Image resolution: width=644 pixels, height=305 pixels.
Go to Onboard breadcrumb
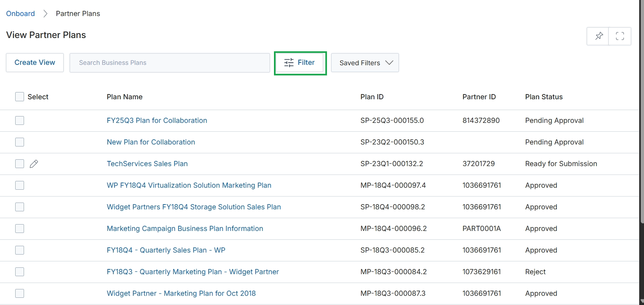(20, 14)
